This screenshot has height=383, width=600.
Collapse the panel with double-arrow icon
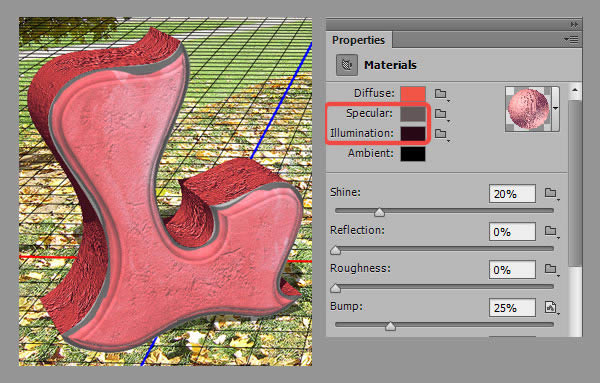click(x=574, y=24)
